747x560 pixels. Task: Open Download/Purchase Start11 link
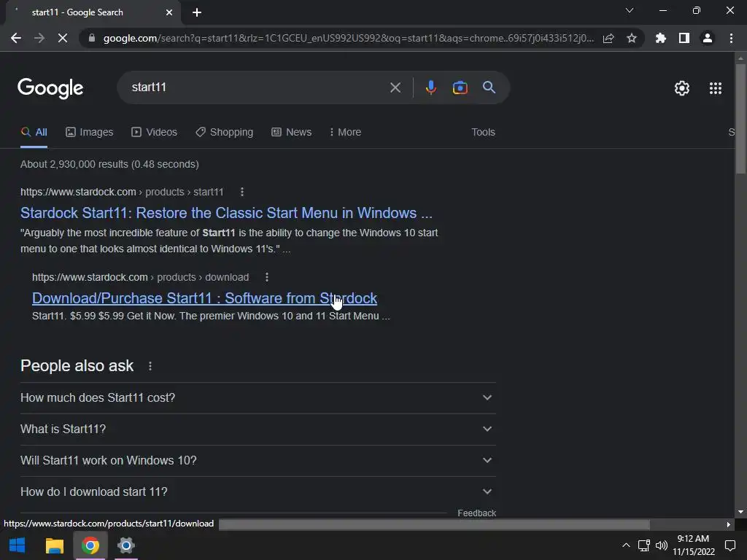click(x=204, y=298)
